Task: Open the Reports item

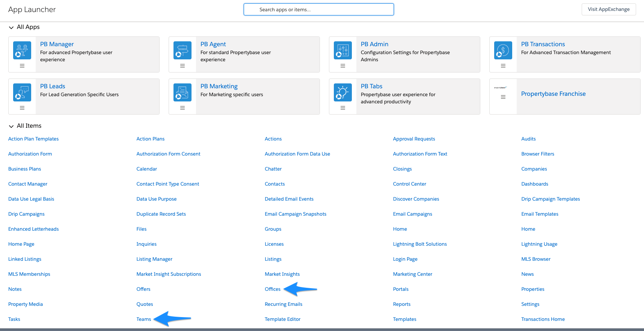Action: coord(402,304)
